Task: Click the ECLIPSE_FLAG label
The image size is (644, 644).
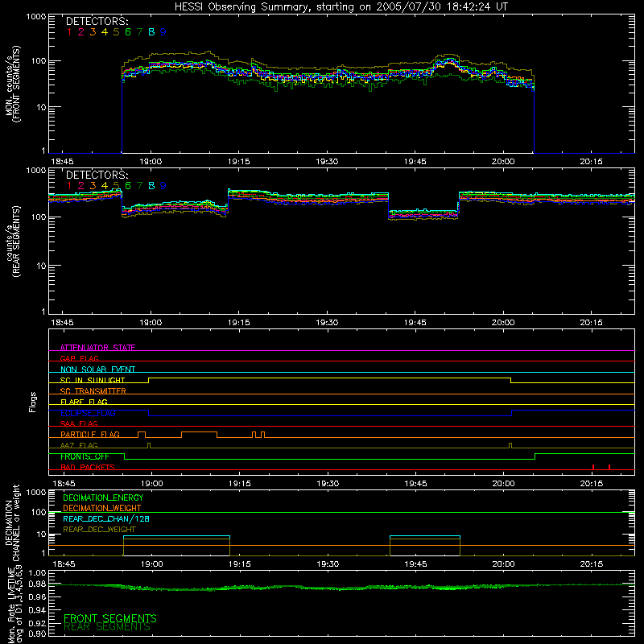Action: 88,413
